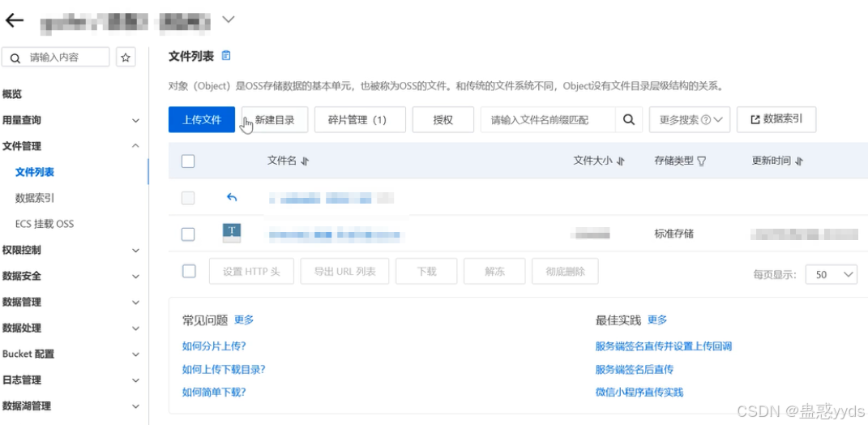The height and width of the screenshot is (425, 868).
Task: Click the 数据索引 toolbar button
Action: (x=776, y=119)
